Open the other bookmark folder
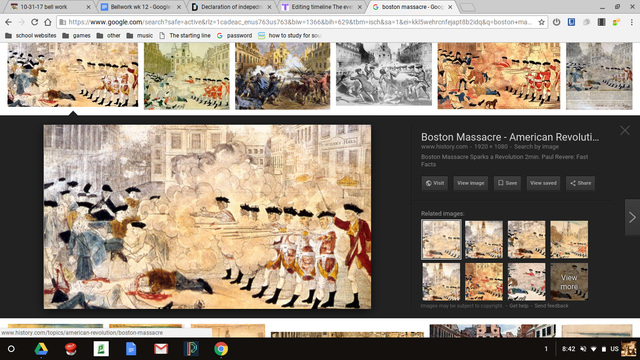This screenshot has height=360, width=640. (x=109, y=36)
